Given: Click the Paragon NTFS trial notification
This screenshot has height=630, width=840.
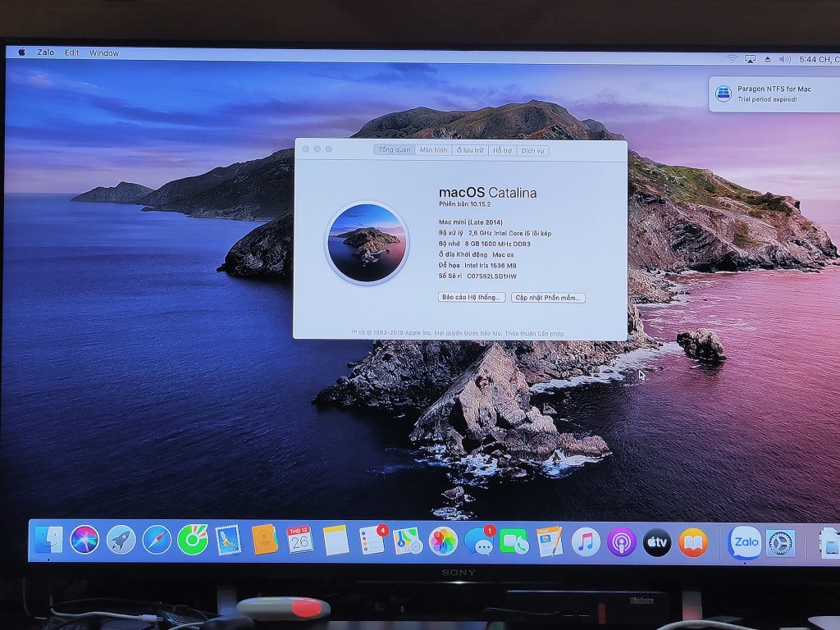Looking at the screenshot, I should (774, 94).
